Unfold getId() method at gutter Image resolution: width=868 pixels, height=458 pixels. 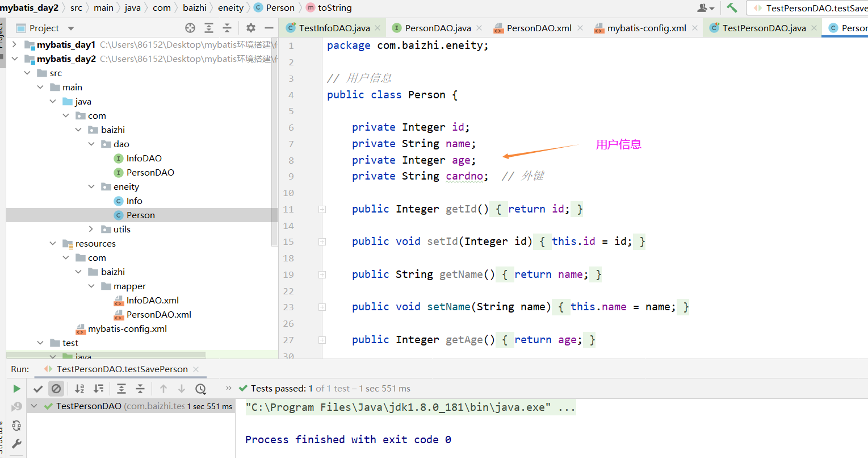pos(322,209)
